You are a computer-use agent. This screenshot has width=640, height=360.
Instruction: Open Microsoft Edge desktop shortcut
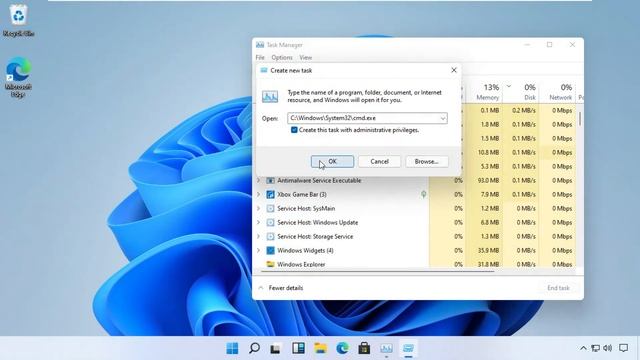18,77
